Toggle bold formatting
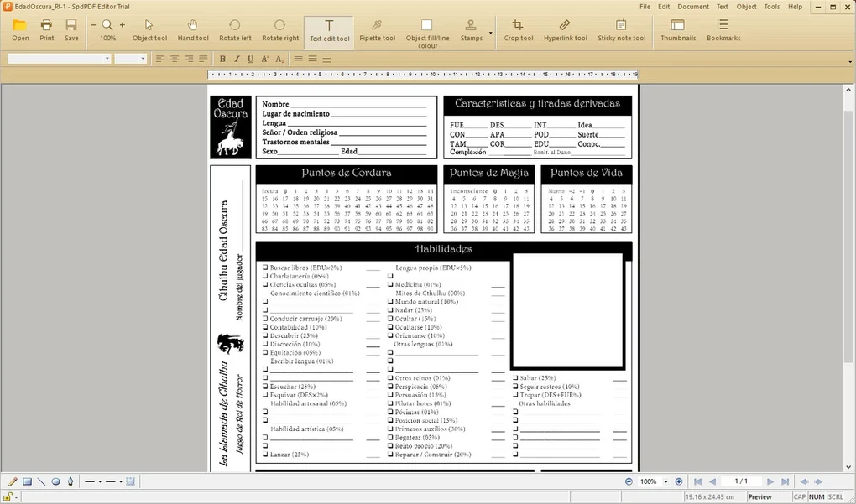Image resolution: width=856 pixels, height=504 pixels. [x=222, y=59]
